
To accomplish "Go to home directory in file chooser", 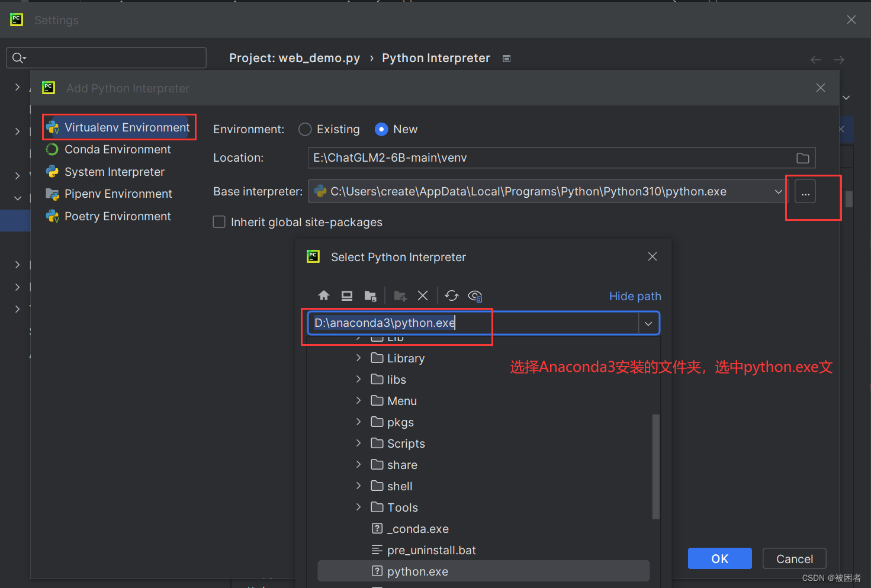I will pyautogui.click(x=324, y=295).
